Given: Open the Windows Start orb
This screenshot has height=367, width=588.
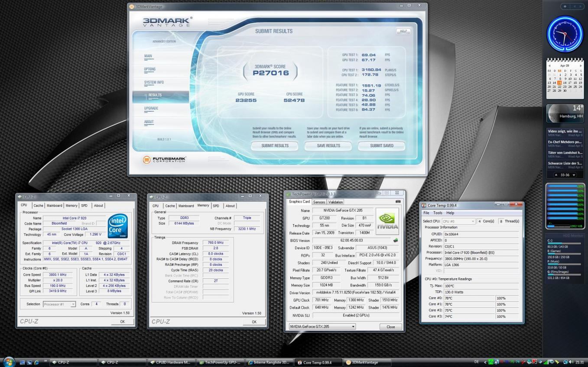Looking at the screenshot, I should point(9,362).
